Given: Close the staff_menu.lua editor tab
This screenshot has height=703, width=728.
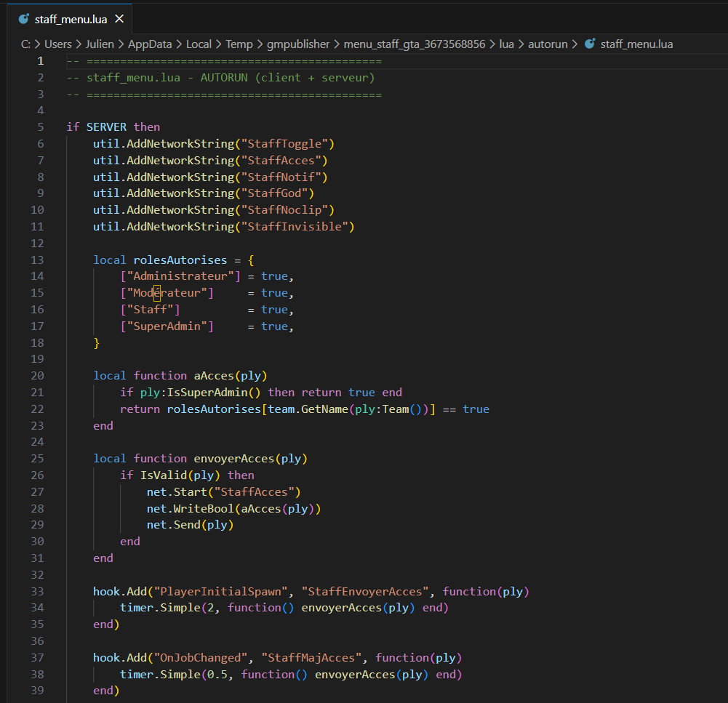Looking at the screenshot, I should click(x=120, y=19).
